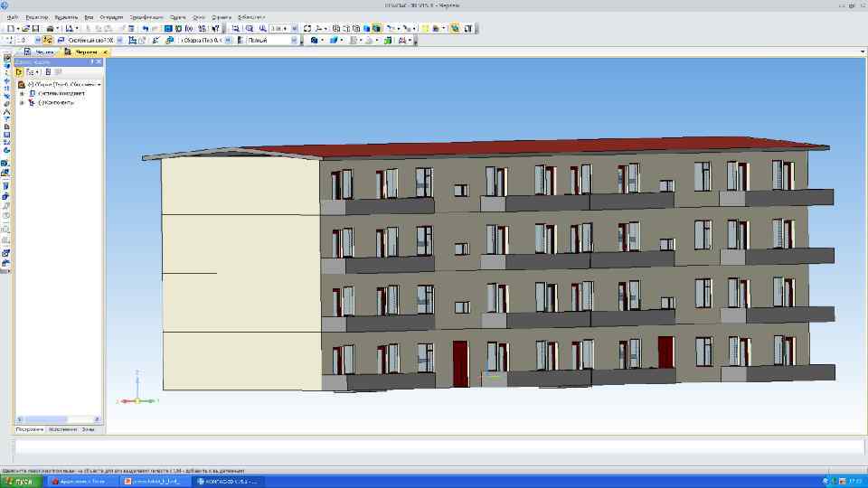The width and height of the screenshot is (868, 488).
Task: Switch to the second taskbar application button
Action: point(155,482)
